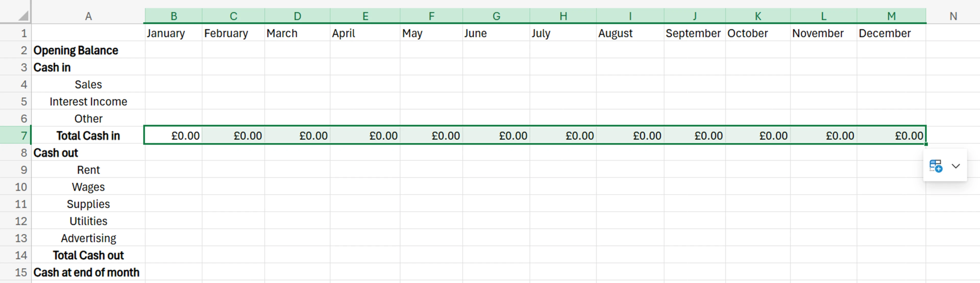Select the column N header
The image size is (980, 283).
pyautogui.click(x=954, y=16)
